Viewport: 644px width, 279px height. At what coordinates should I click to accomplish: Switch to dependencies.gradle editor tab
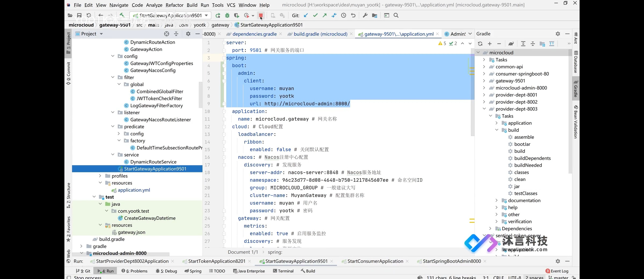254,34
